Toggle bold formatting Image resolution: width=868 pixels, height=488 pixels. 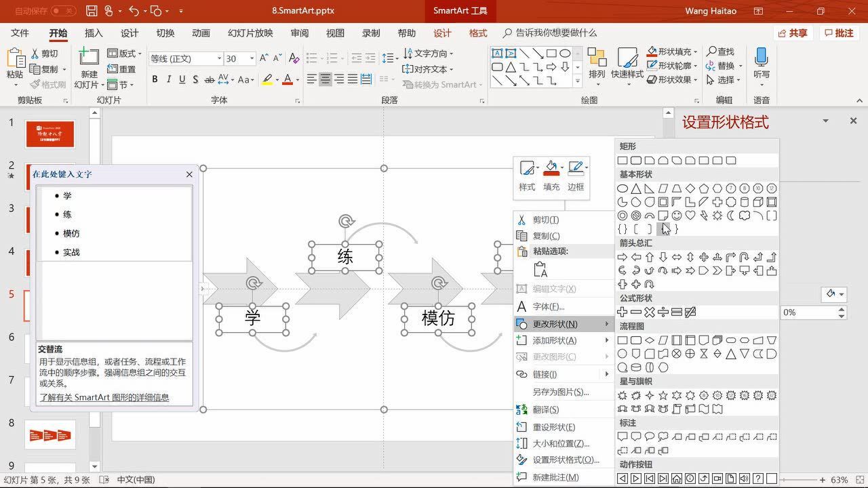point(155,79)
